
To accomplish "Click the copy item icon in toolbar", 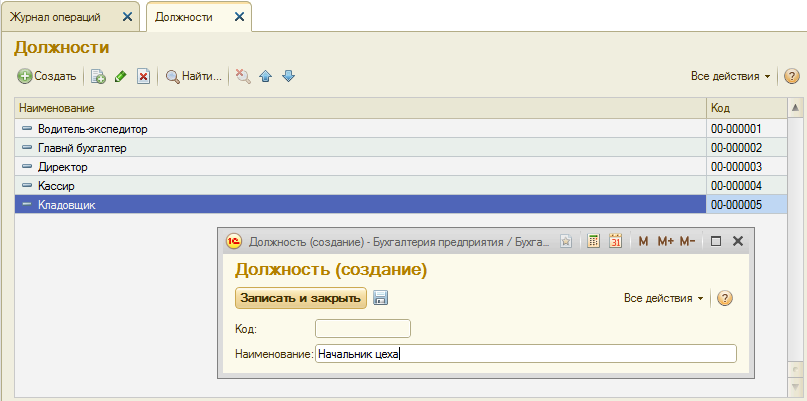I will tap(98, 76).
